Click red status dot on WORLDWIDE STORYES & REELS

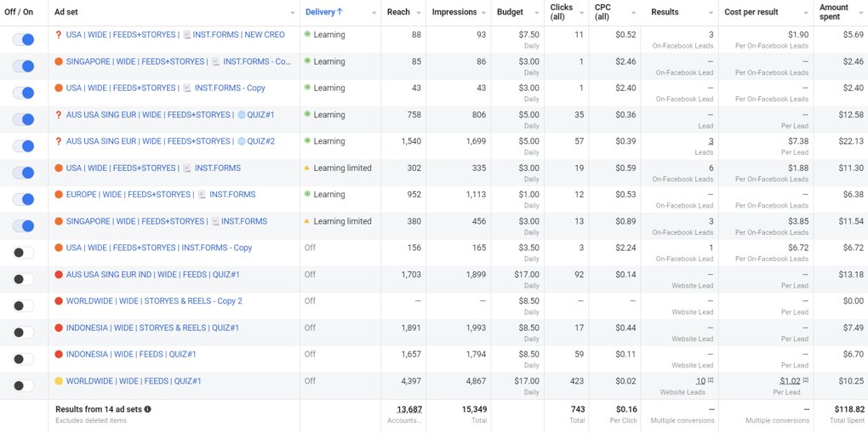click(59, 301)
